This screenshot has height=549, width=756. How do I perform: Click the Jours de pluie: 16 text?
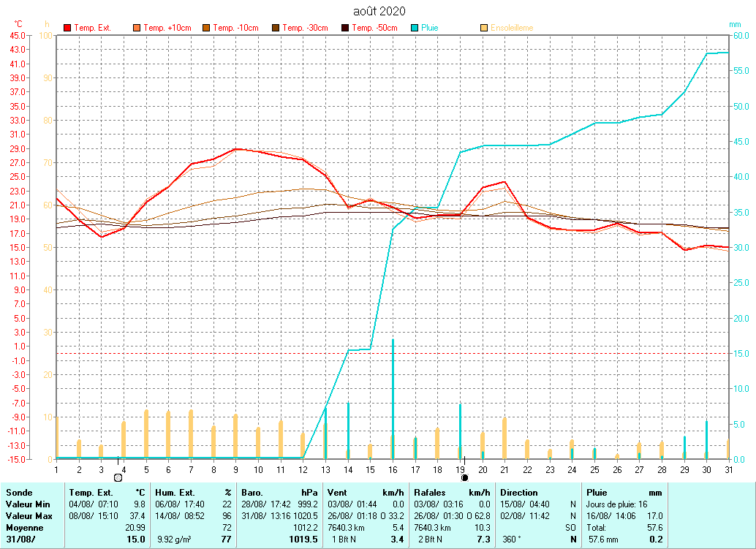point(617,504)
